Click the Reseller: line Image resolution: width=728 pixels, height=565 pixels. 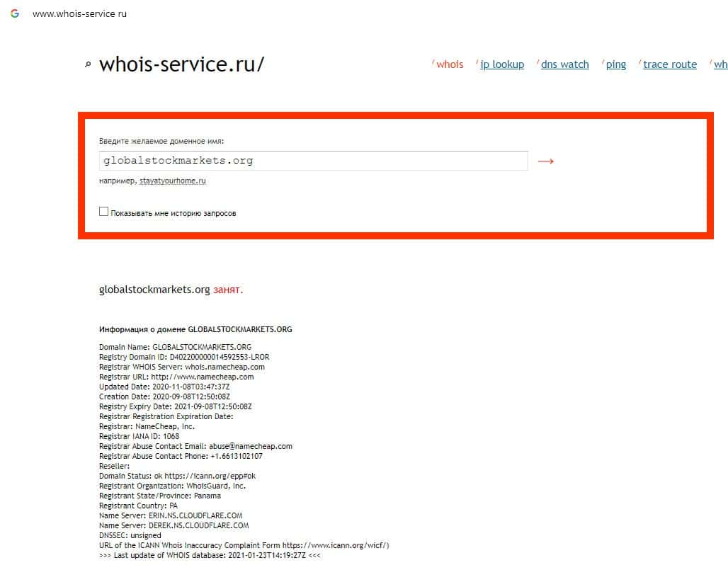114,466
